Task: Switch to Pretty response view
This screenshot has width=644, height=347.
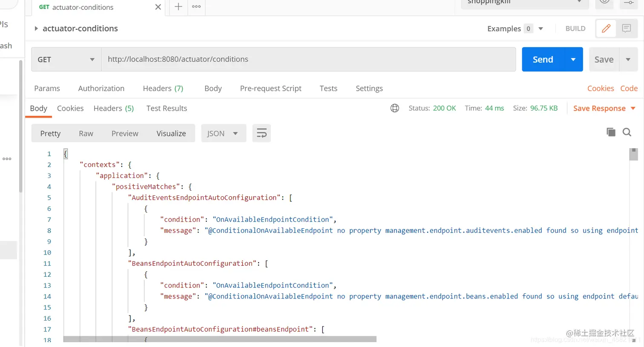Action: point(50,133)
